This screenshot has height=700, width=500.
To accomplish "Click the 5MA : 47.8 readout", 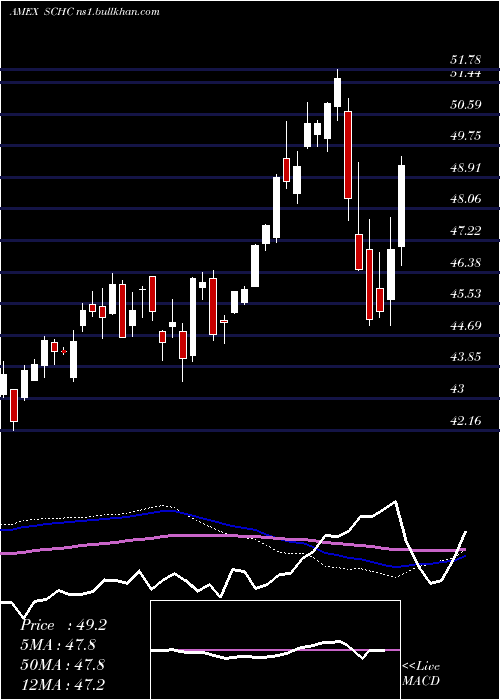I will 58,645.
